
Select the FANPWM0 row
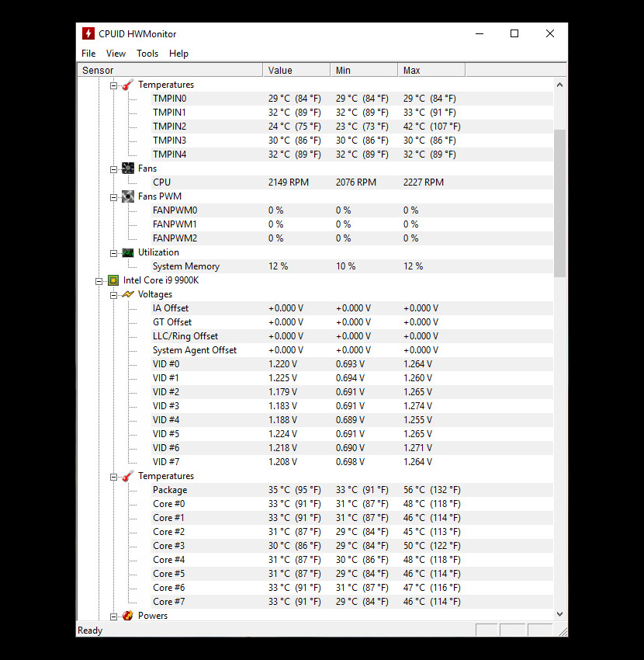tap(351, 210)
